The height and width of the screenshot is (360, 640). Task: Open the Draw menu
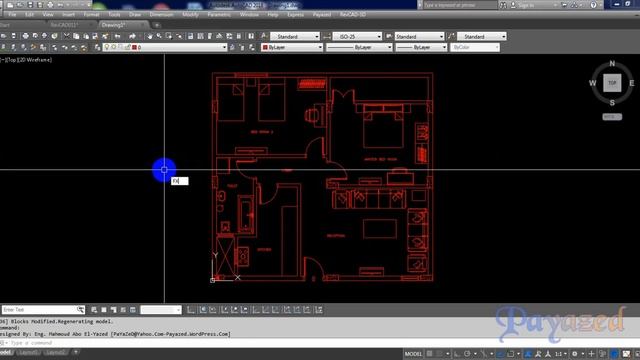point(135,15)
